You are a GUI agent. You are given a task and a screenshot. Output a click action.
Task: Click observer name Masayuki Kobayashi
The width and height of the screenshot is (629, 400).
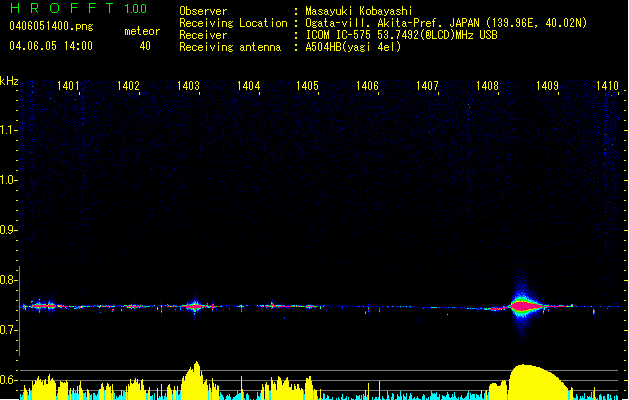359,11
